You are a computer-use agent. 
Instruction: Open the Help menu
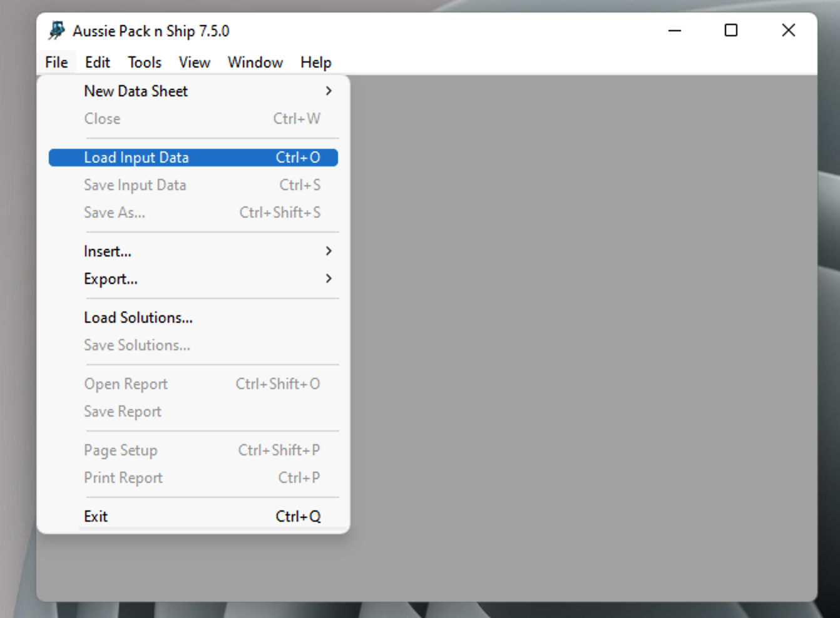pyautogui.click(x=316, y=63)
